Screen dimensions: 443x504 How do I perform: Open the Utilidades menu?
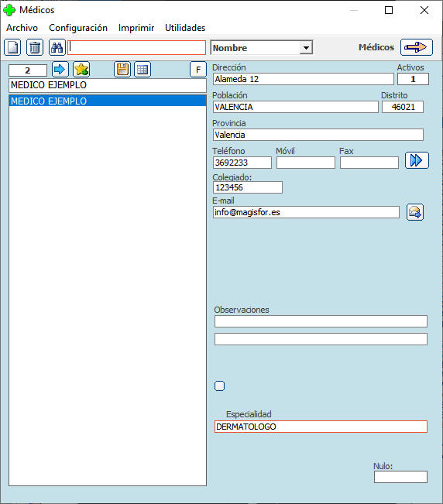(185, 28)
